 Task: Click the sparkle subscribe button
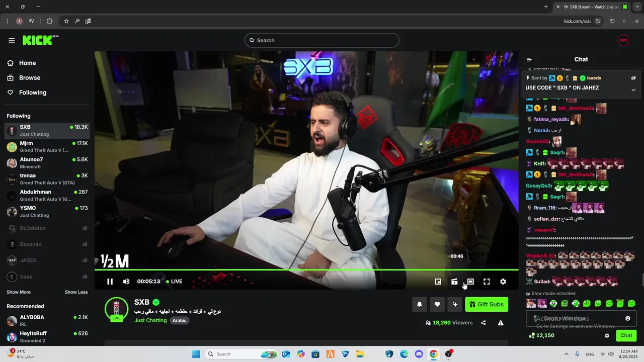point(455,304)
